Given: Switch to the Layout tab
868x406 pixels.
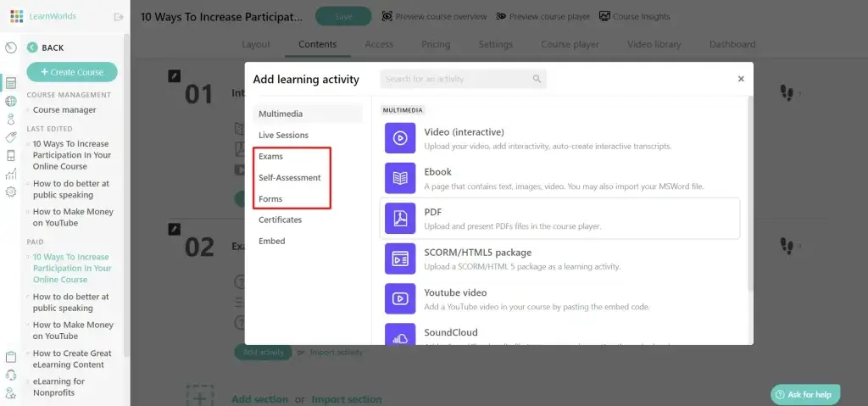Looking at the screenshot, I should point(256,44).
